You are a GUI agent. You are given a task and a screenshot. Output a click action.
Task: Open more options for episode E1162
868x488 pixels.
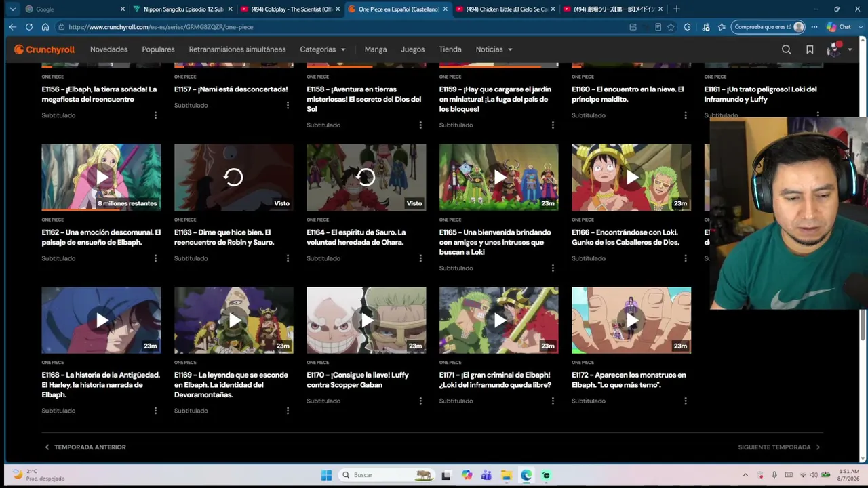[155, 258]
